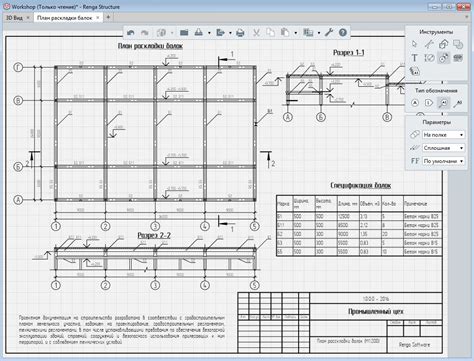Select the Text tool in Инструменты

(x=414, y=58)
